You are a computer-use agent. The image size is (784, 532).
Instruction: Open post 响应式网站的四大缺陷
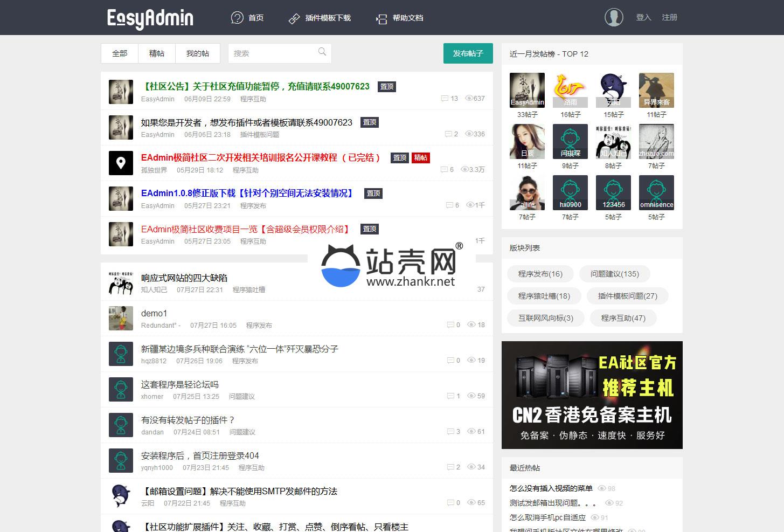pyautogui.click(x=184, y=278)
